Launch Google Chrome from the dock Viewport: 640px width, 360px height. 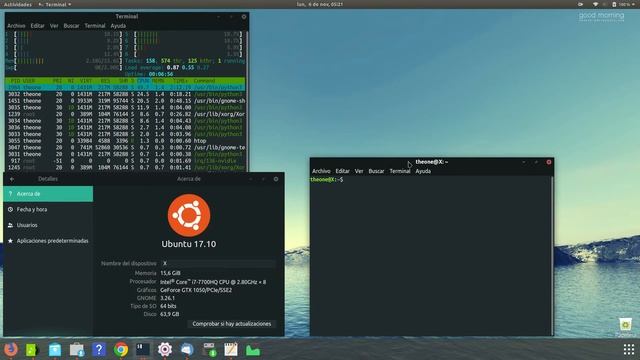click(121, 349)
